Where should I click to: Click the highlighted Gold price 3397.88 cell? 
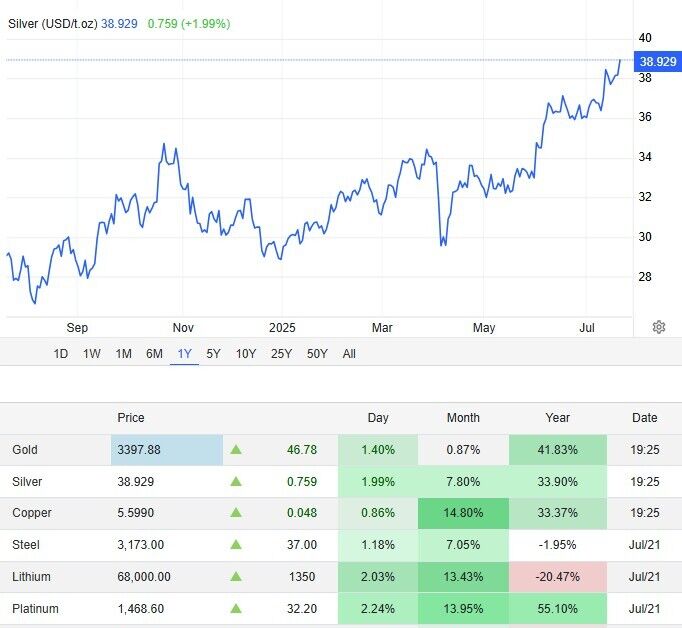pyautogui.click(x=166, y=450)
